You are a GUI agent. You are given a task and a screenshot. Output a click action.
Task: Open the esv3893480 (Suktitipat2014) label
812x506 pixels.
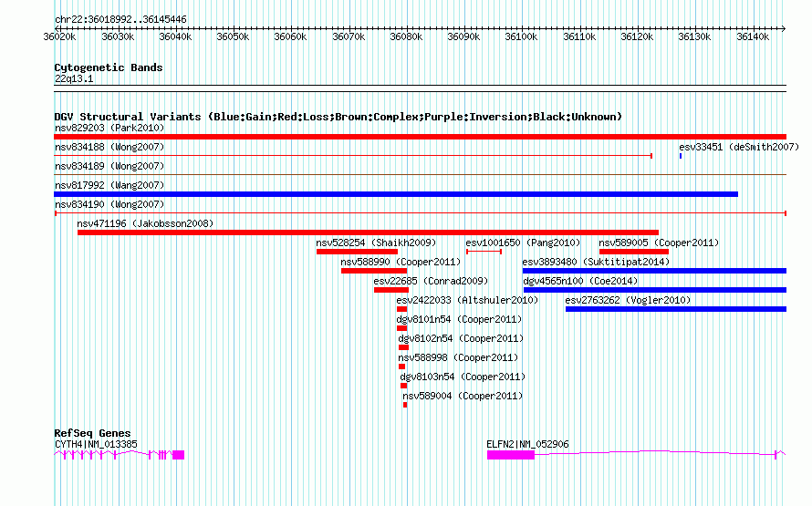pos(596,262)
